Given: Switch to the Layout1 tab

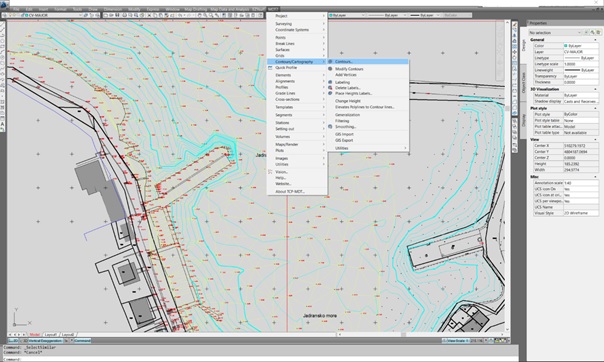Looking at the screenshot, I should tap(51, 335).
